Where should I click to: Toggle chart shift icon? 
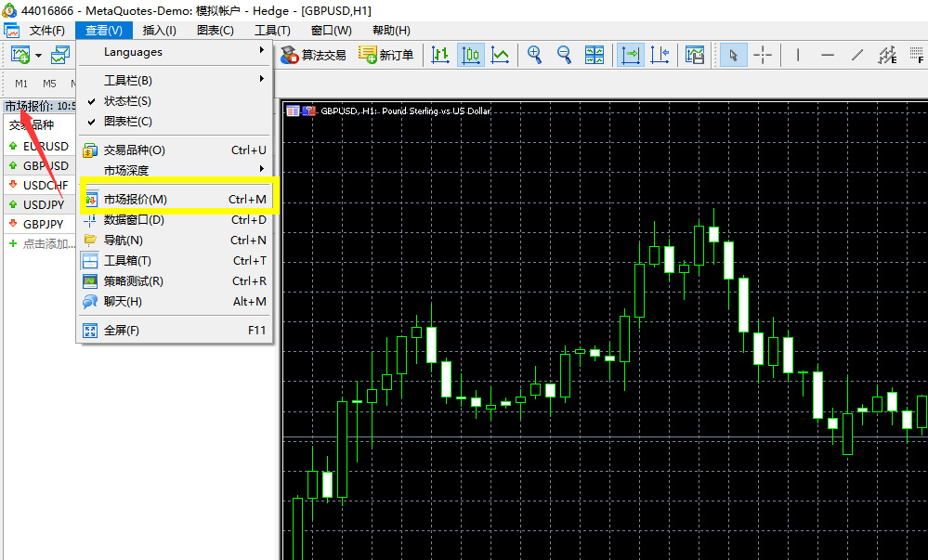coord(660,55)
